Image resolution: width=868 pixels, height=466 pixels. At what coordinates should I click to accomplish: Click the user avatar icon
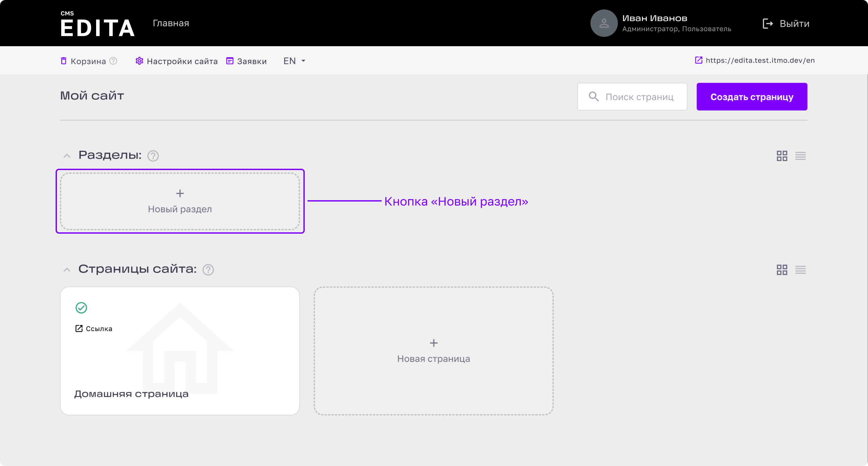tap(604, 23)
